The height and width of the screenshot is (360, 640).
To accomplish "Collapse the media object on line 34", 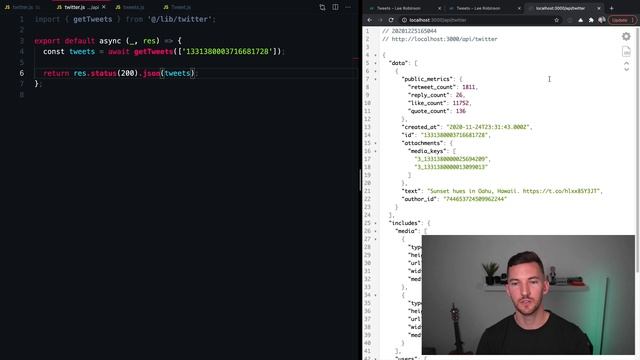I will tap(376, 295).
